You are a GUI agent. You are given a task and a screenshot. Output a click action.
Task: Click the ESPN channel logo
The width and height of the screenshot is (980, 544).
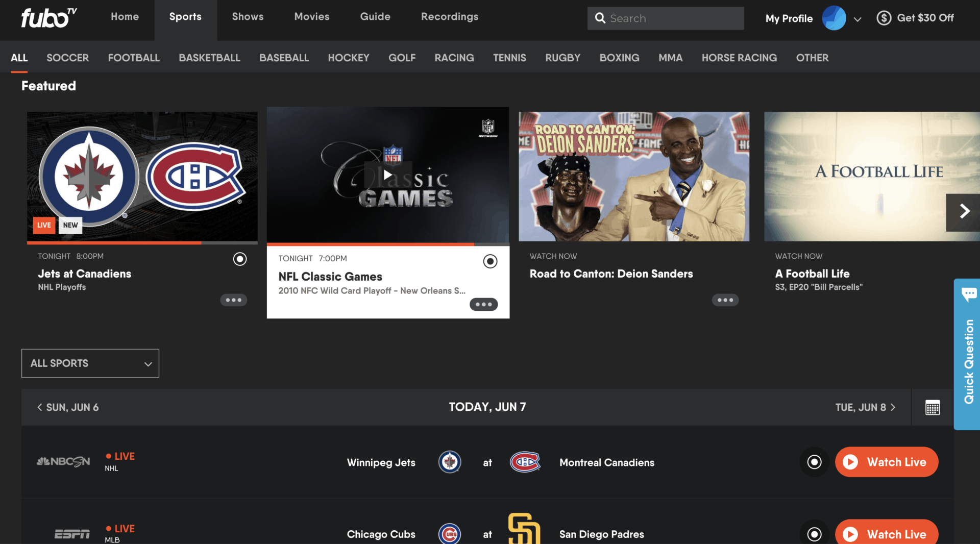point(72,534)
